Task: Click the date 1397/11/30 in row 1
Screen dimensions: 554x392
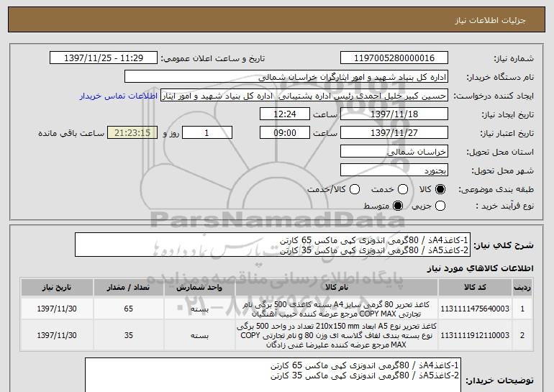Action: [x=57, y=309]
